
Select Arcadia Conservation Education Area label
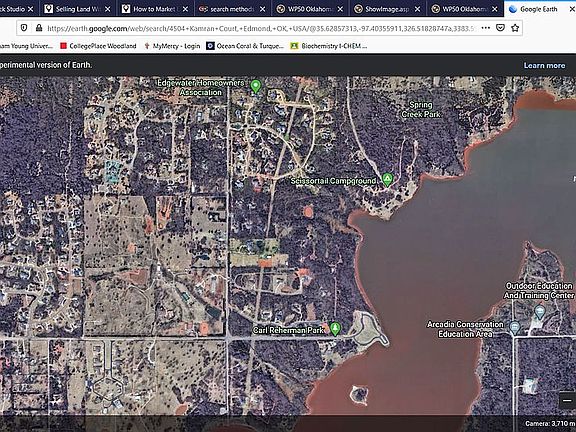point(465,329)
